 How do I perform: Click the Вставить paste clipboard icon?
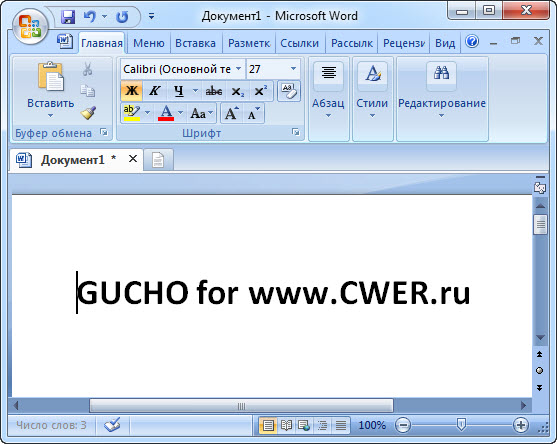coord(51,76)
